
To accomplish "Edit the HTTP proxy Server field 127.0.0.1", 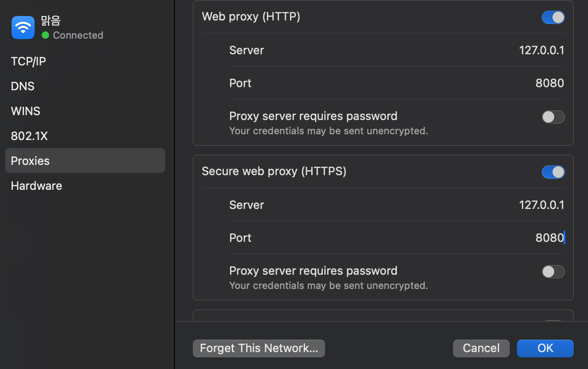I will pos(541,50).
